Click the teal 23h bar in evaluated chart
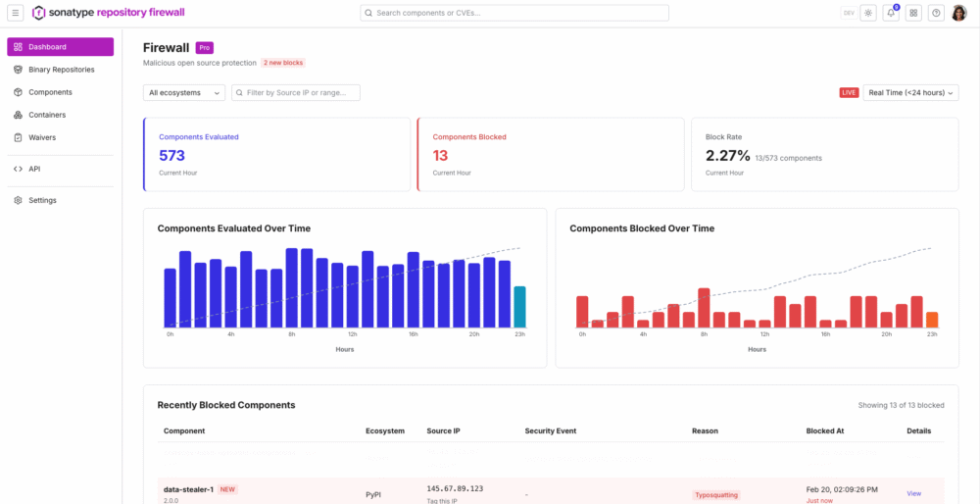The image size is (980, 504). (519, 307)
